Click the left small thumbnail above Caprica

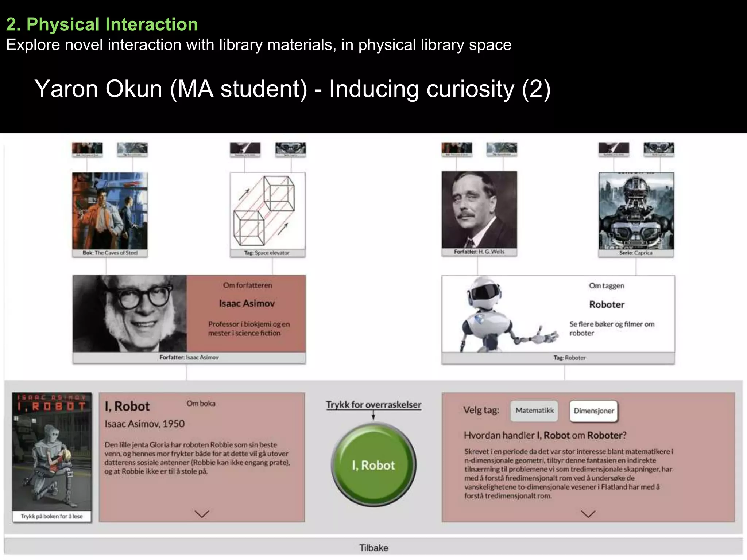pos(614,149)
